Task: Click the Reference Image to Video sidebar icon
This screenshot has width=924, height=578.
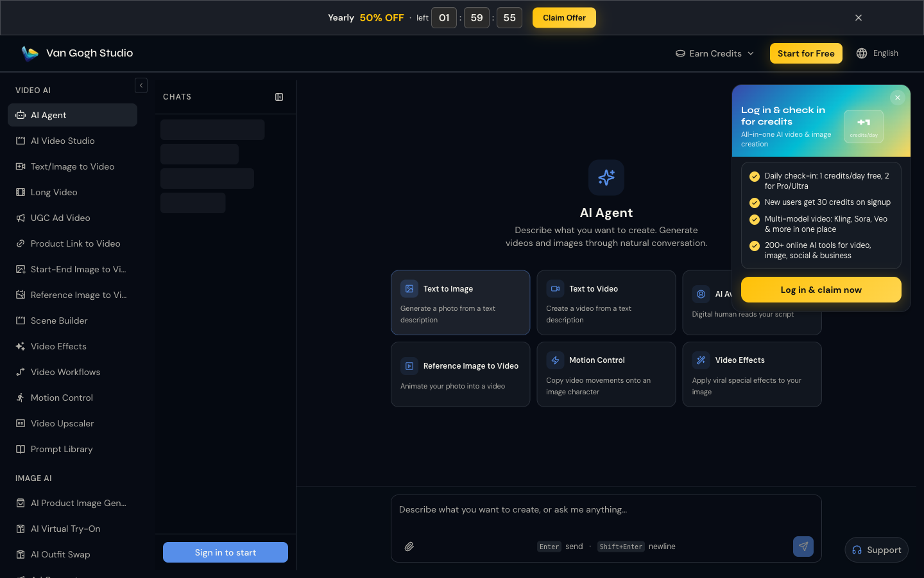Action: 21,295
